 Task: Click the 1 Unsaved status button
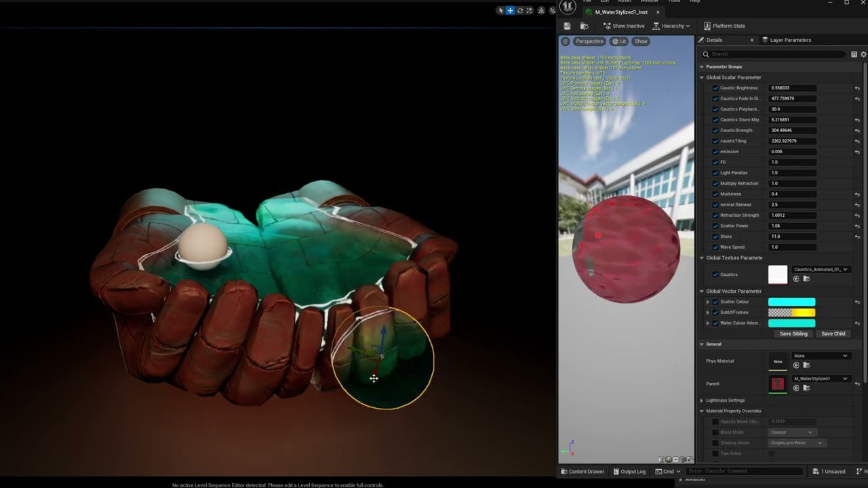pyautogui.click(x=829, y=472)
